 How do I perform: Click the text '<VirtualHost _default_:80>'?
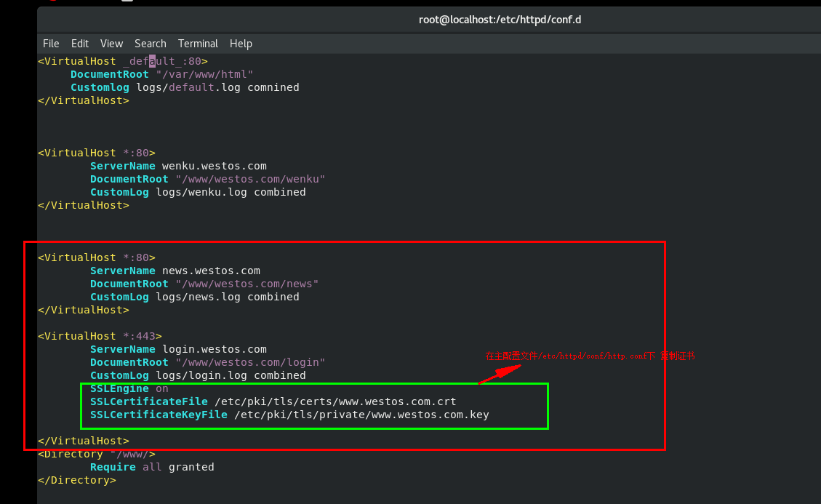tap(122, 61)
